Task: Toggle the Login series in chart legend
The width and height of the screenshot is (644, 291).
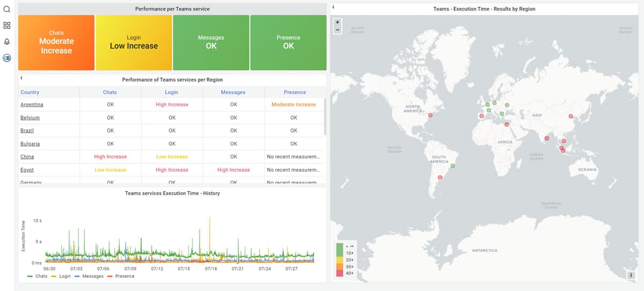Action: [x=61, y=276]
